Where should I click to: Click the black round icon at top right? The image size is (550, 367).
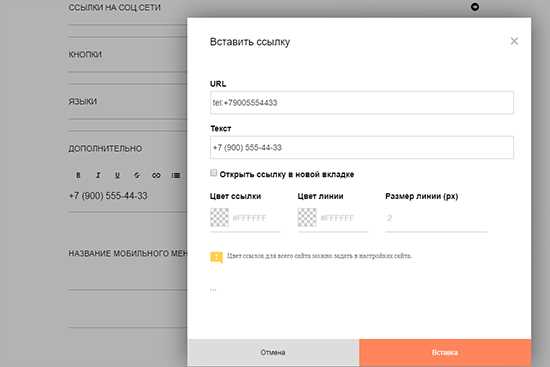[475, 7]
